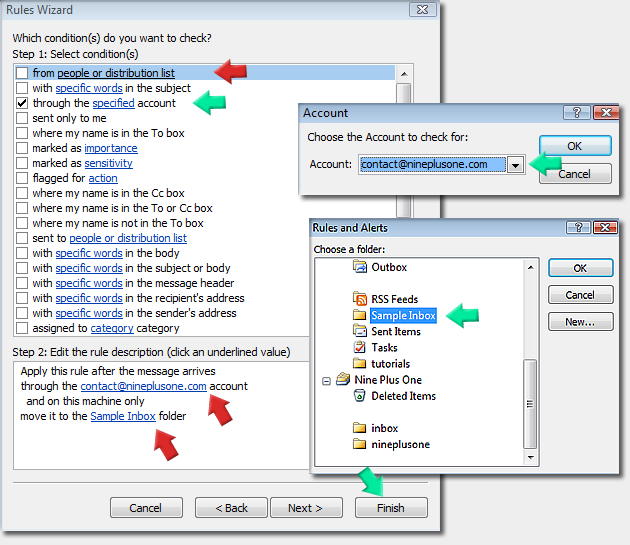The image size is (630, 545).
Task: Check 'from people or distribution list' condition
Action: pyautogui.click(x=22, y=73)
